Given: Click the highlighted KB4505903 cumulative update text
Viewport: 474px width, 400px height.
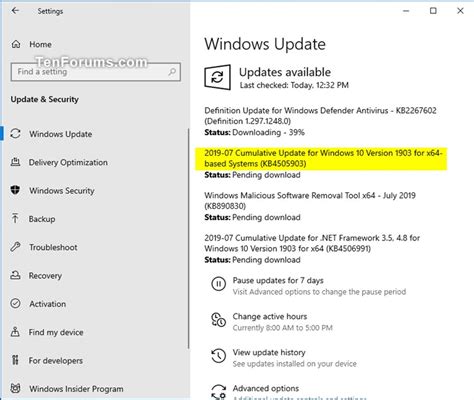Looking at the screenshot, I should [x=323, y=158].
